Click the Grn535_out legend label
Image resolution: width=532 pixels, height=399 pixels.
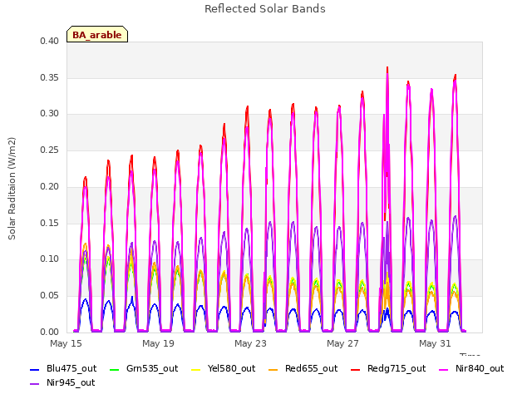click(x=152, y=368)
